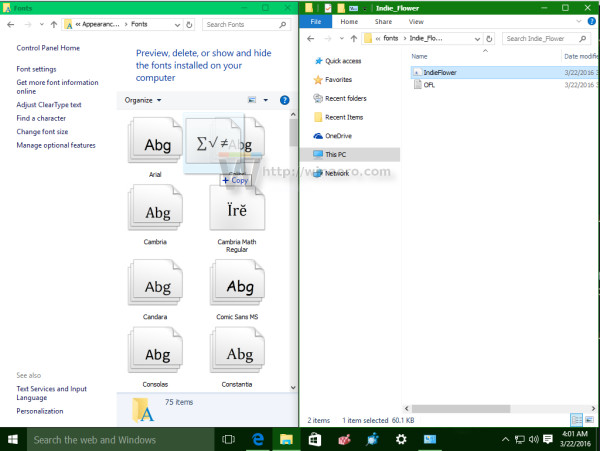Open Fonts window help (question mark)
The width and height of the screenshot is (600, 451).
tap(284, 100)
